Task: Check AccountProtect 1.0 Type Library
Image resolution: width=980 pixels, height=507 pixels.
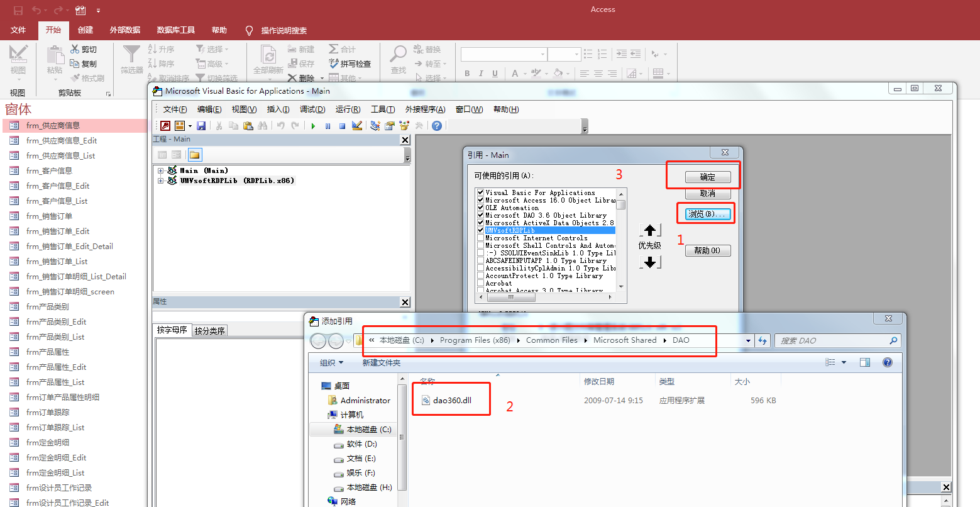Action: coord(480,276)
